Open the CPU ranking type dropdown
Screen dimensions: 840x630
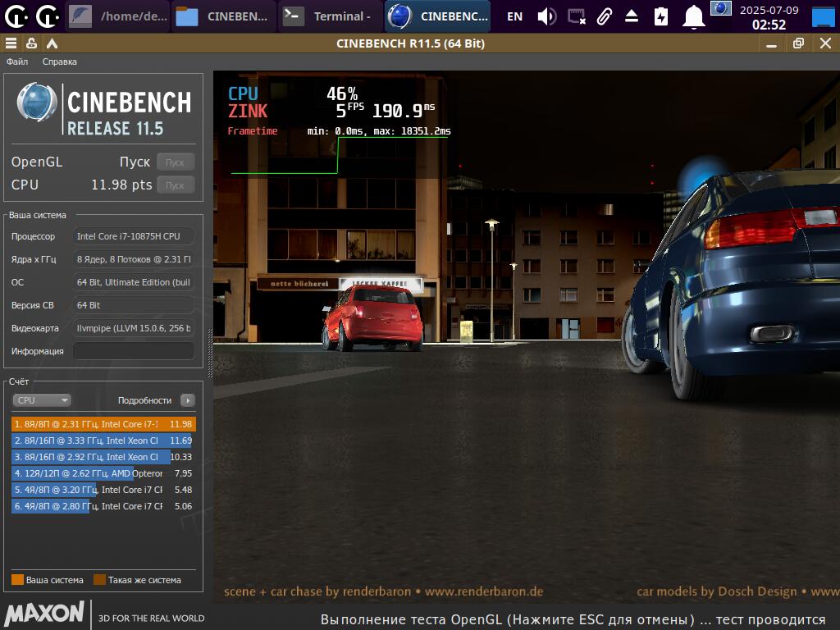(x=42, y=400)
